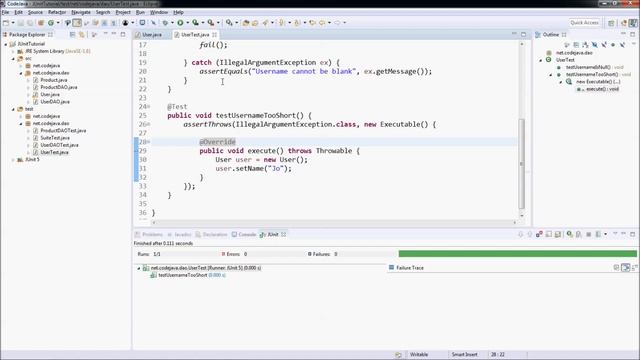Image resolution: width=640 pixels, height=360 pixels.
Task: Toggle Show Failures Only in JUnit view
Action: pos(539,234)
